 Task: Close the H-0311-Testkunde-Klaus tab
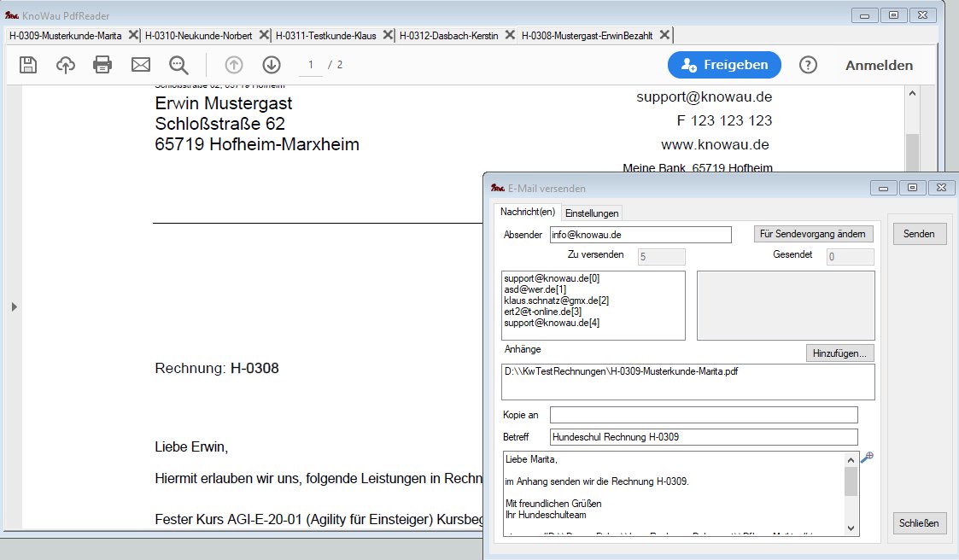[x=388, y=36]
